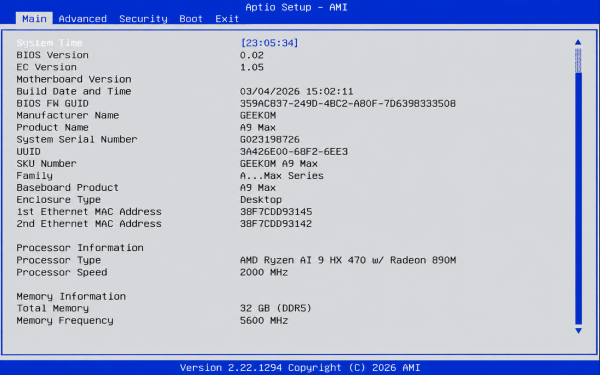Click the BIOS FW GUID label
This screenshot has width=600, height=375.
tap(52, 103)
